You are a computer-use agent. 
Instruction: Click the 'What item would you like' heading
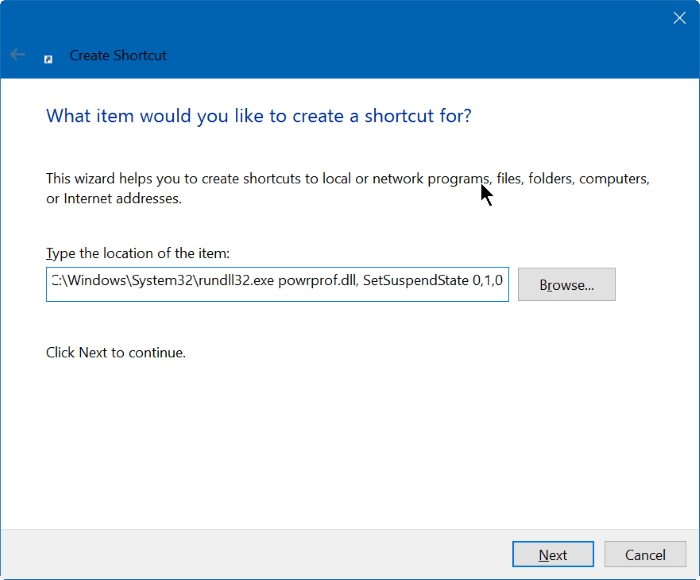pos(259,116)
